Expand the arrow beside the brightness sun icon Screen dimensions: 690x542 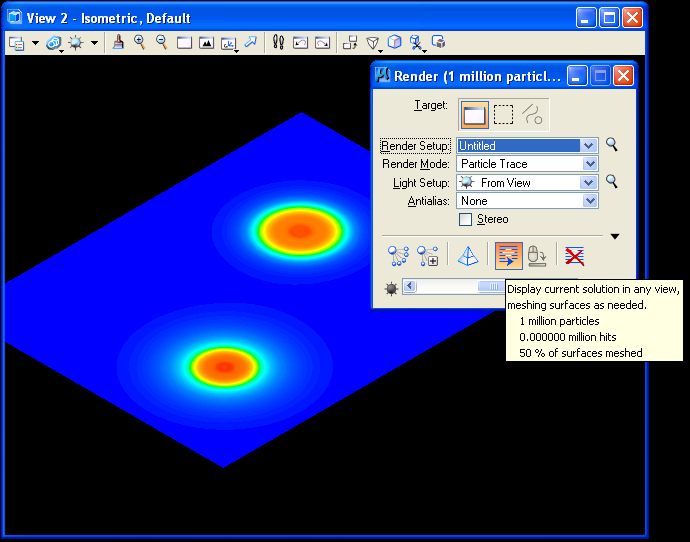(95, 43)
